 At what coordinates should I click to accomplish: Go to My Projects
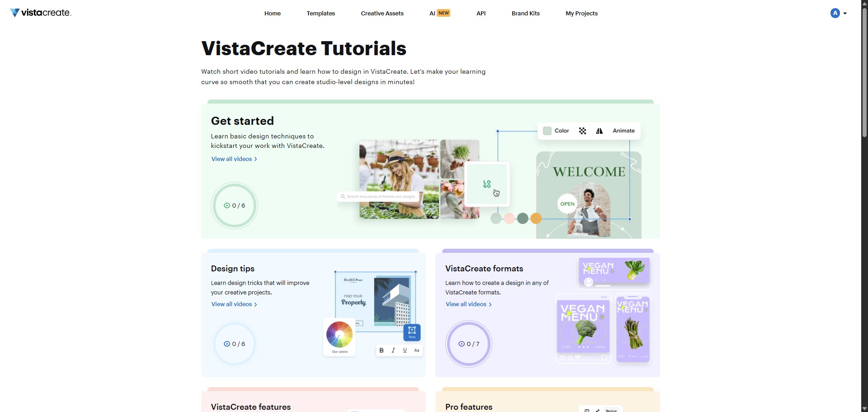point(581,13)
